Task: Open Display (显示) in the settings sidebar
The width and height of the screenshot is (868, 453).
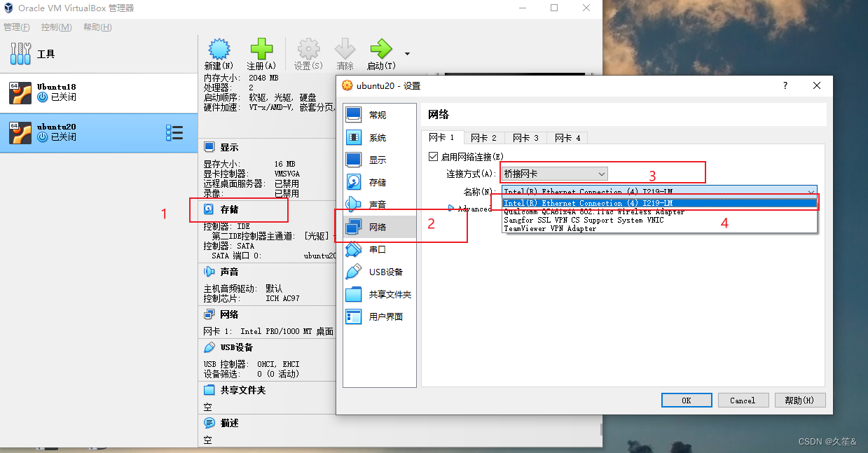Action: pos(380,160)
